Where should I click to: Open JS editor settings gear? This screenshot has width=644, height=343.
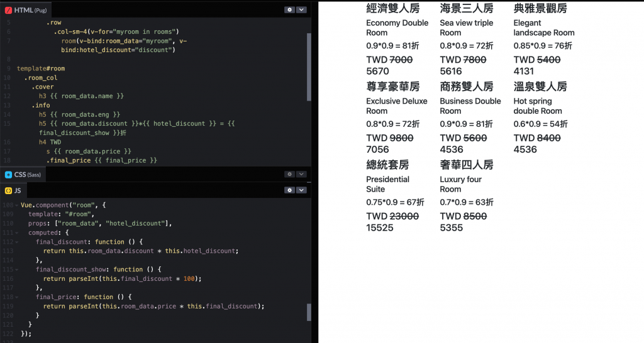click(x=289, y=190)
